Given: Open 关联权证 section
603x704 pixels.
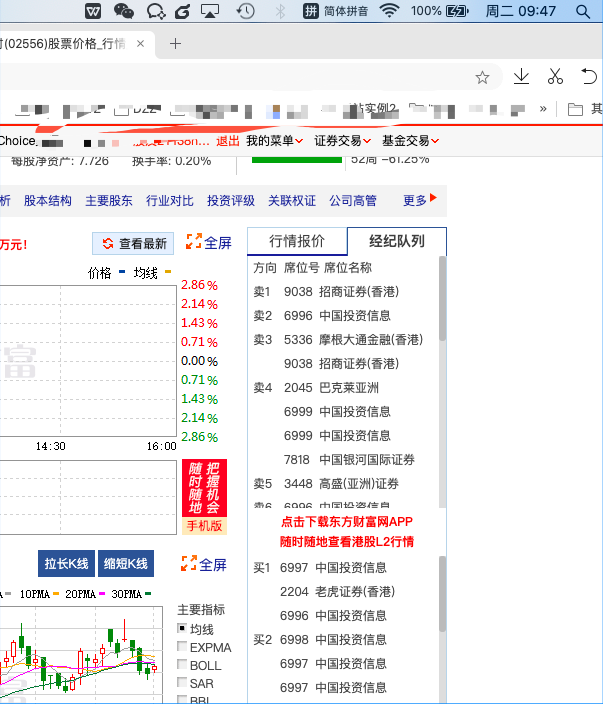Looking at the screenshot, I should (x=292, y=201).
